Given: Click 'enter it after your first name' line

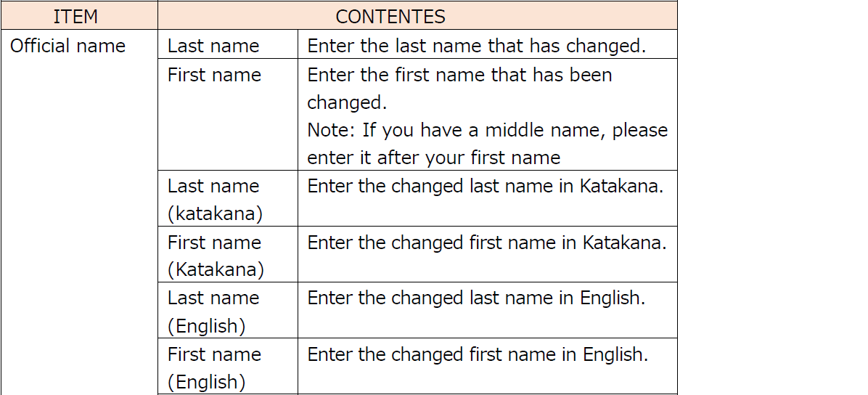Looking at the screenshot, I should tap(433, 158).
